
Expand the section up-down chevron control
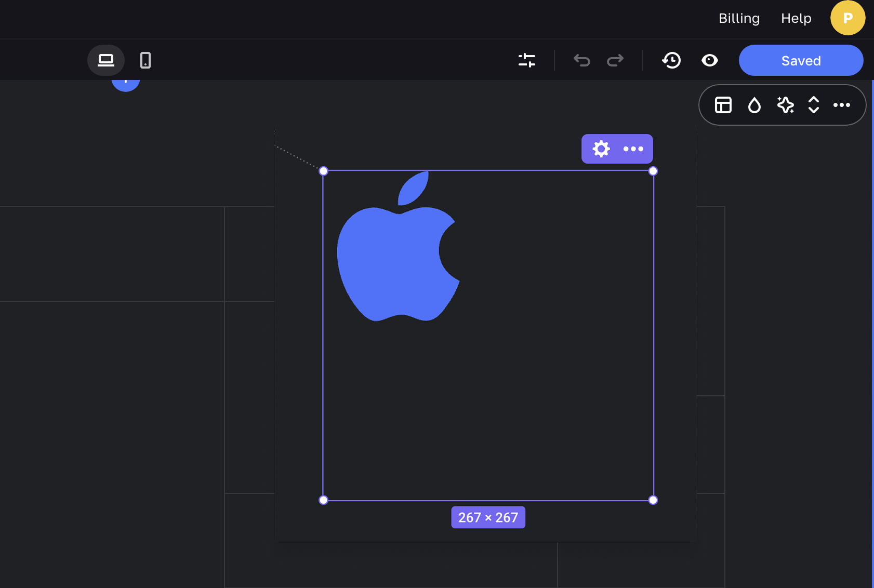coord(814,105)
